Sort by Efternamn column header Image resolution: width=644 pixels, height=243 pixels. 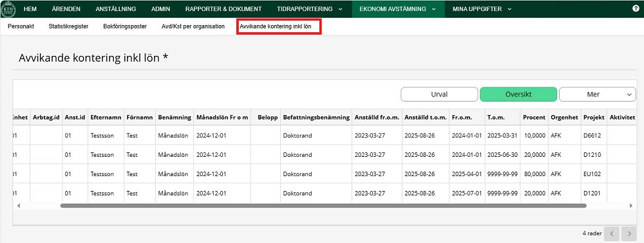(106, 117)
